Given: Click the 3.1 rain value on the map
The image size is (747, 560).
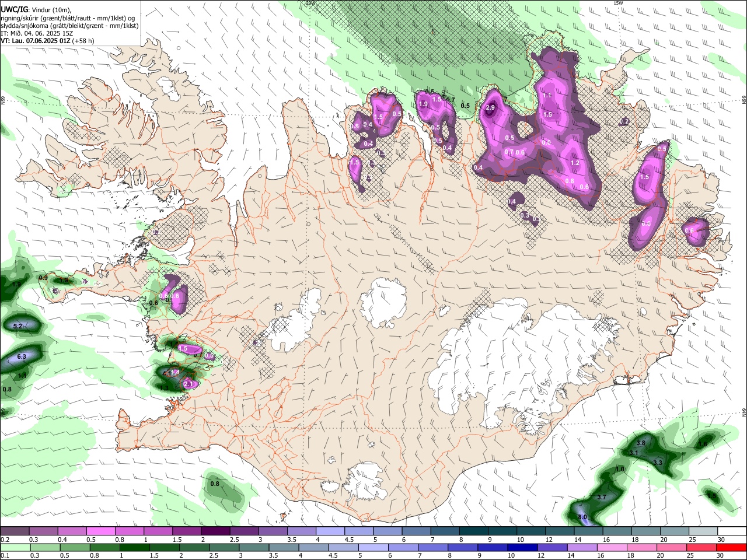Looking at the screenshot, I should point(634,453).
